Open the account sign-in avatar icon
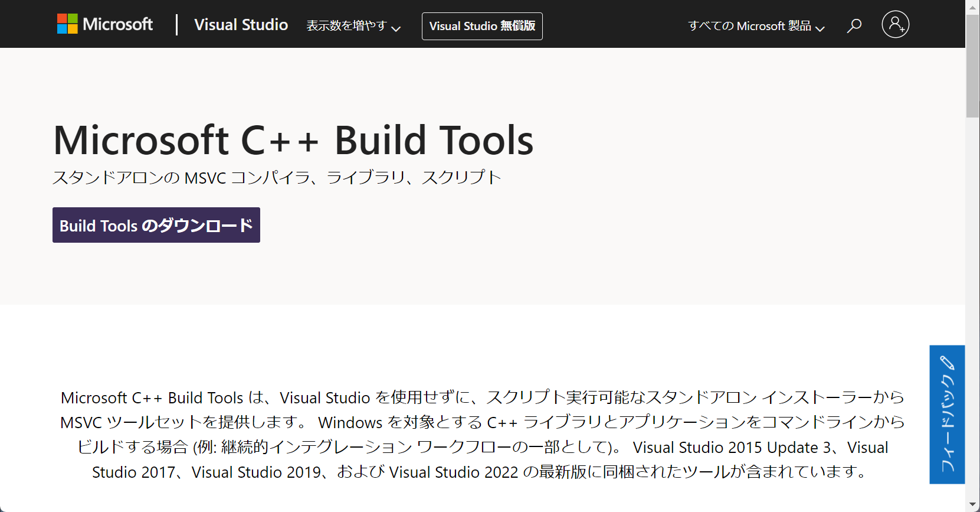 tap(895, 24)
